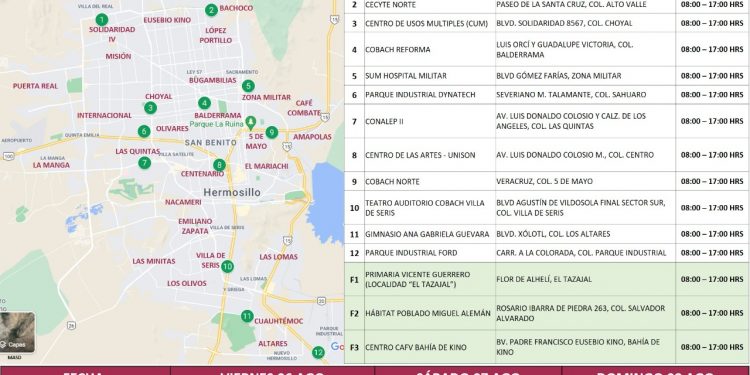The width and height of the screenshot is (750, 375).
Task: Select marker 12 at map bottom
Action: 318,353
